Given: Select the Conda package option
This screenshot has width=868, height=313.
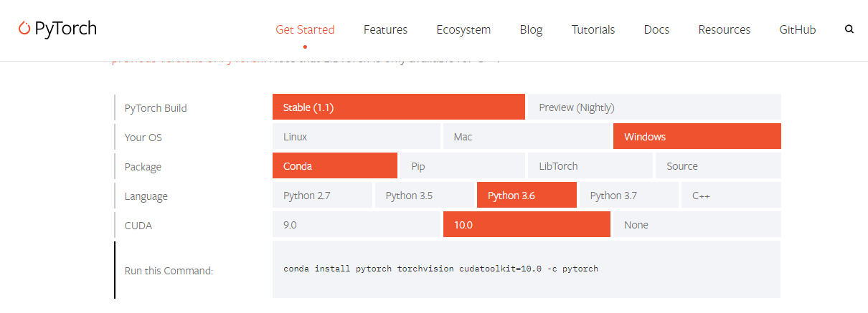Looking at the screenshot, I should pyautogui.click(x=335, y=165).
